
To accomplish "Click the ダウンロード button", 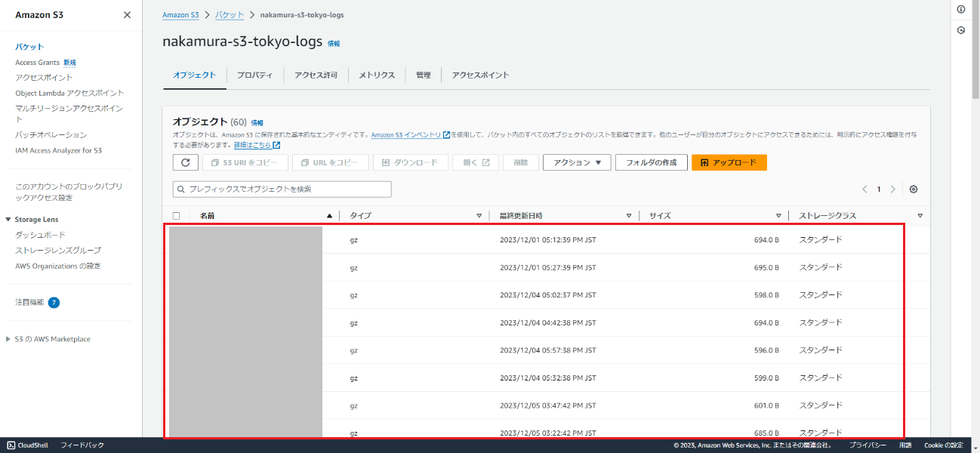I will [x=411, y=162].
